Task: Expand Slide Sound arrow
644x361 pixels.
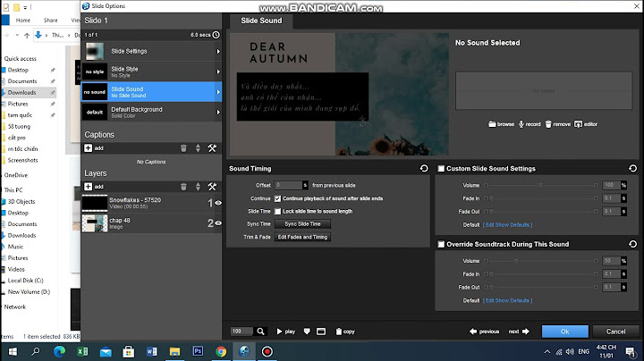Action: tap(218, 92)
